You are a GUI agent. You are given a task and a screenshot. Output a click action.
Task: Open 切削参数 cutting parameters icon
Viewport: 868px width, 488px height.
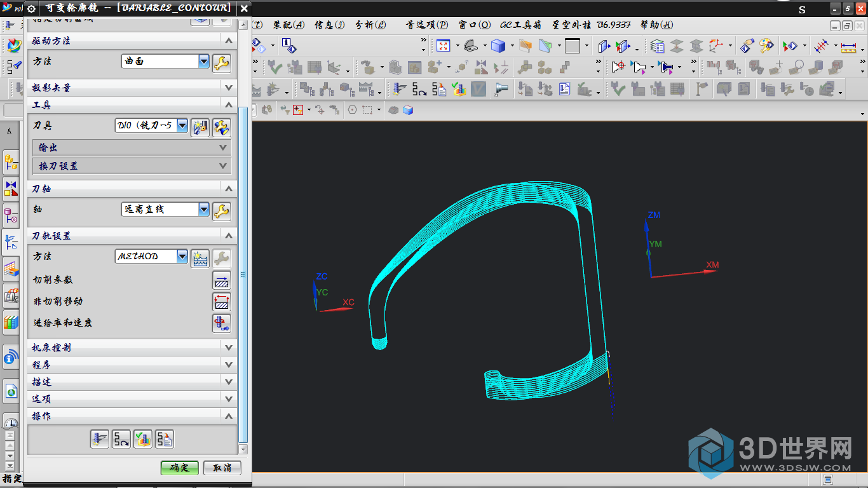221,280
